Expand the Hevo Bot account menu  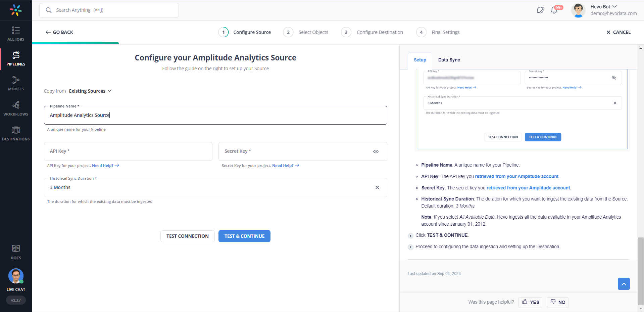[x=614, y=7]
